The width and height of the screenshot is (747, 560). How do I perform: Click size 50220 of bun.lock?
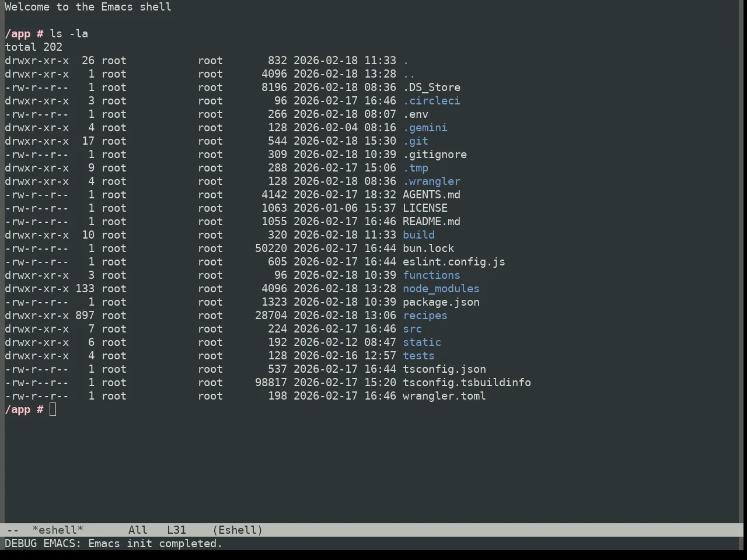pyautogui.click(x=271, y=249)
